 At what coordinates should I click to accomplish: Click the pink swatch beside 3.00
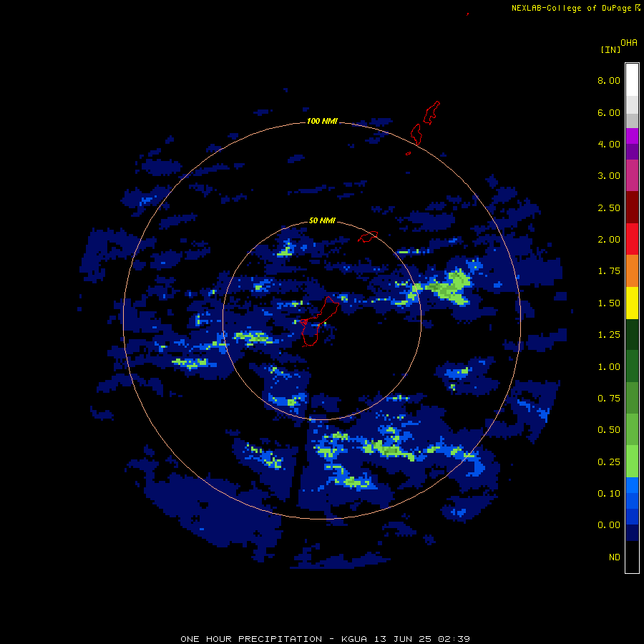pos(632,175)
